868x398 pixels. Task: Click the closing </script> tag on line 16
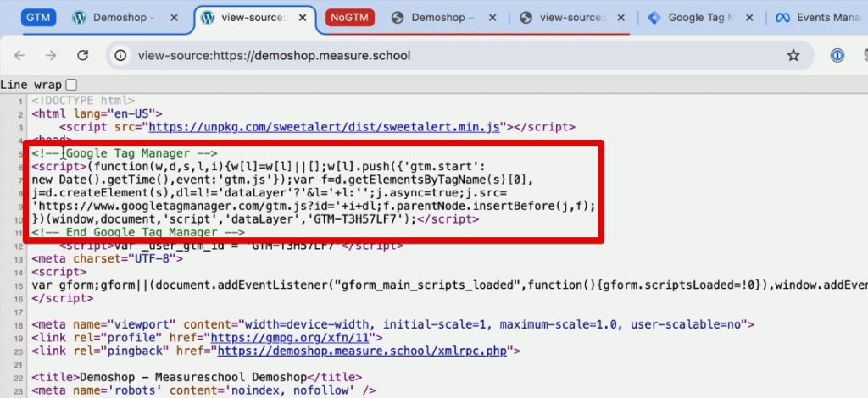[x=63, y=298]
